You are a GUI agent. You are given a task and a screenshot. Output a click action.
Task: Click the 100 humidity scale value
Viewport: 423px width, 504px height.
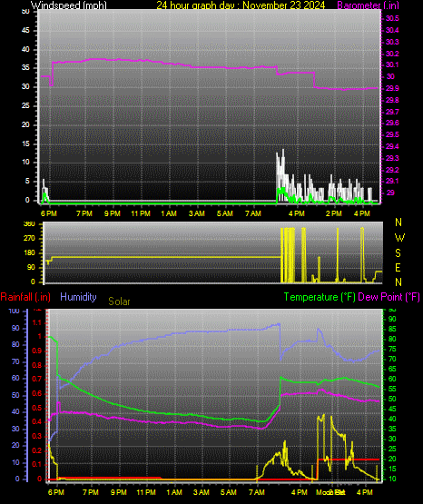15,311
